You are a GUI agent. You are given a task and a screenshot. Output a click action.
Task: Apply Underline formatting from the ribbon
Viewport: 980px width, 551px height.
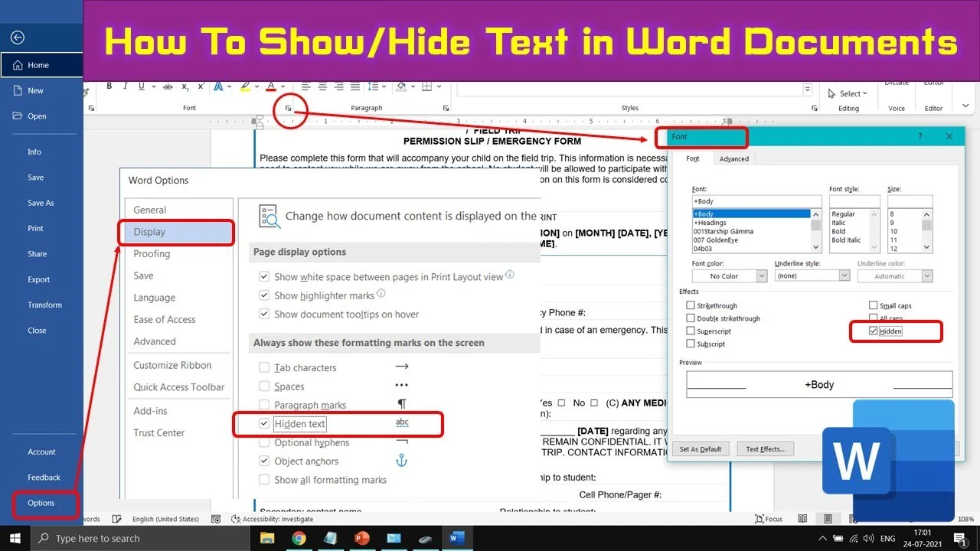pos(142,86)
